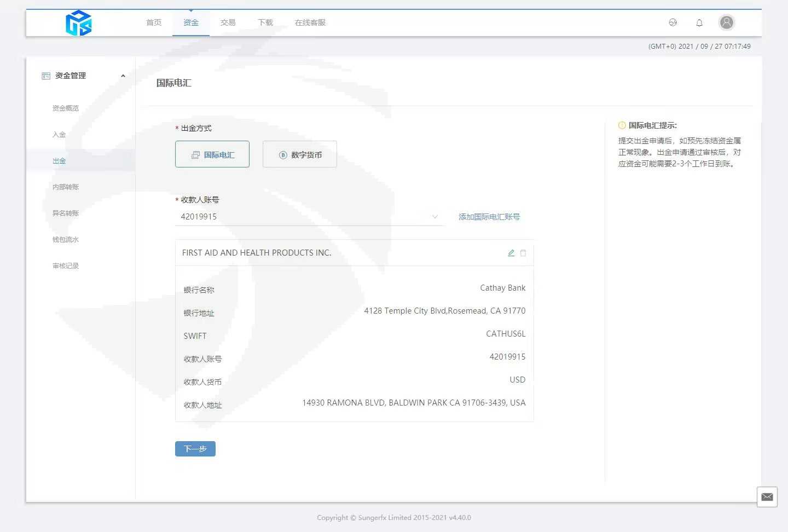Screen dimensions: 788x532
Task: Open 资金概览 in the sidebar
Action: coord(66,108)
